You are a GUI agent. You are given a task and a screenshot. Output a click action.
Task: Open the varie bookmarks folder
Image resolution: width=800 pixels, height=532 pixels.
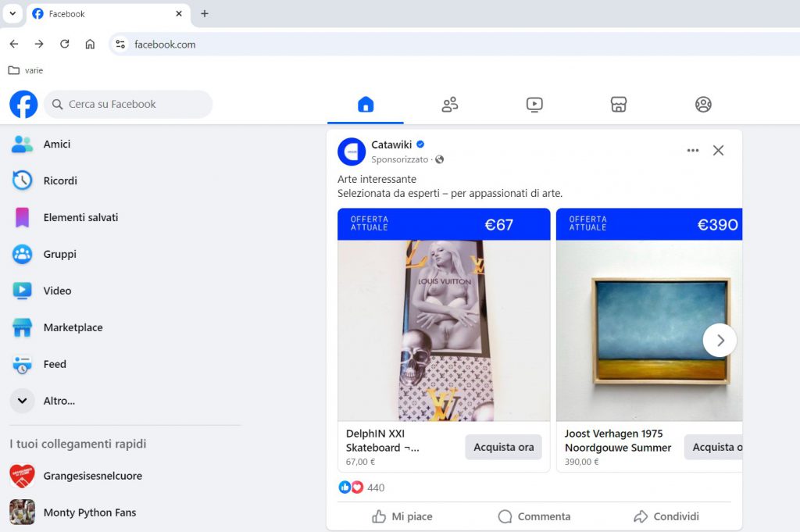click(26, 70)
